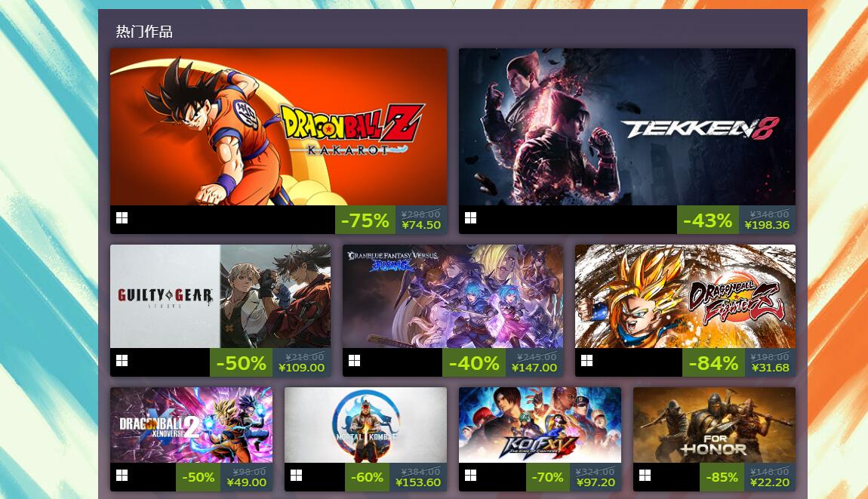The image size is (868, 499).
Task: Select the Mortal Kombat 1 thumbnail
Action: [x=365, y=425]
